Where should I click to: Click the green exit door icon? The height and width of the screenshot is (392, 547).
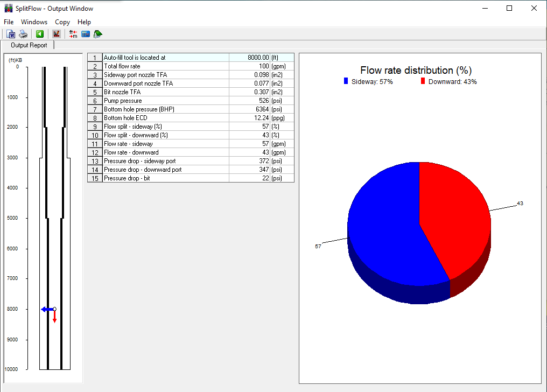[97, 34]
